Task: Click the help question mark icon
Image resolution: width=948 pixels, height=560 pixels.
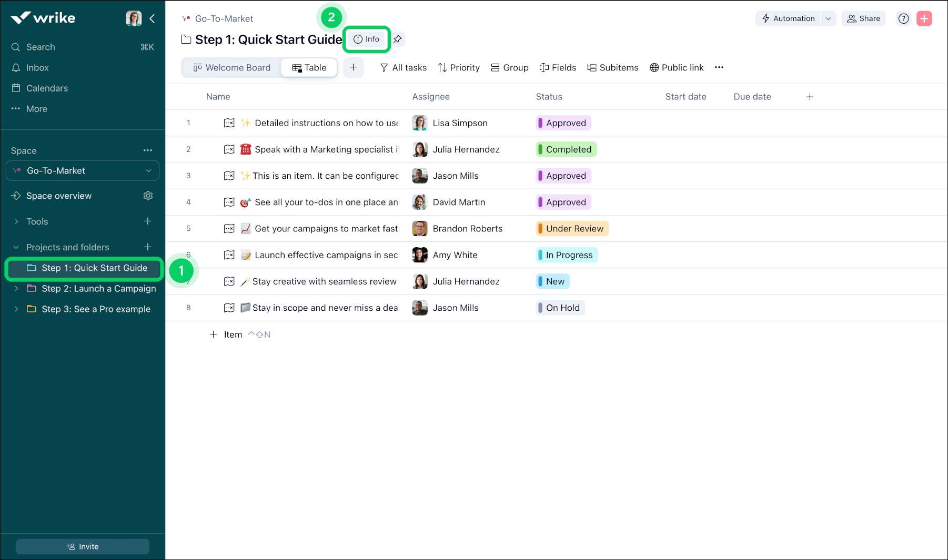Action: point(904,18)
